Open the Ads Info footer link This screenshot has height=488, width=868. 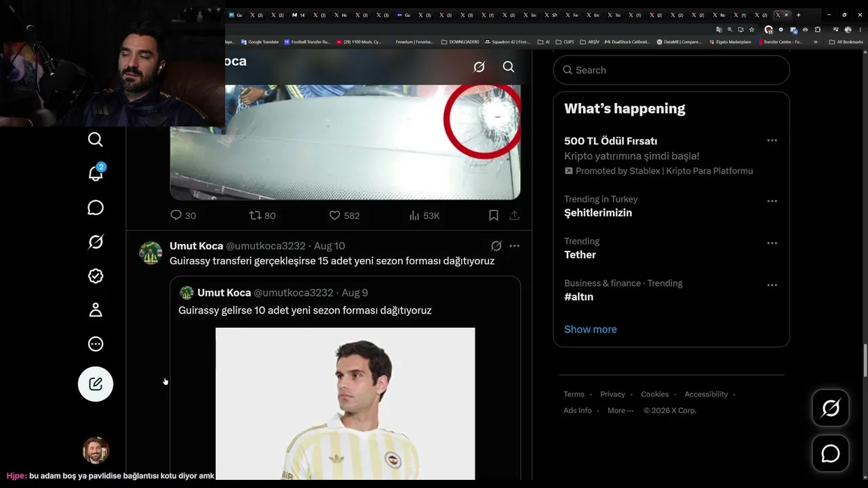click(578, 411)
